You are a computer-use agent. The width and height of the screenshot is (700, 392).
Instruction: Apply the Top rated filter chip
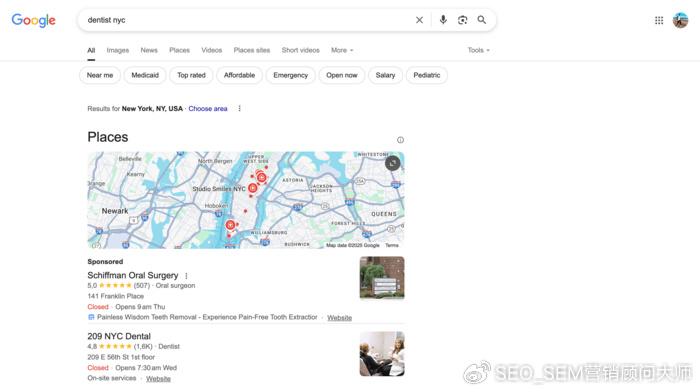191,75
